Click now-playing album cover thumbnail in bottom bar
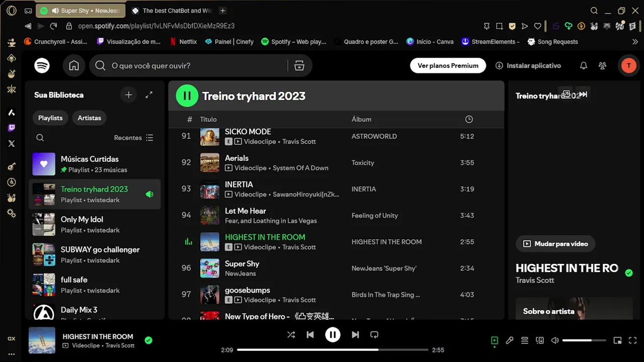The width and height of the screenshot is (644, 362). coord(42,340)
